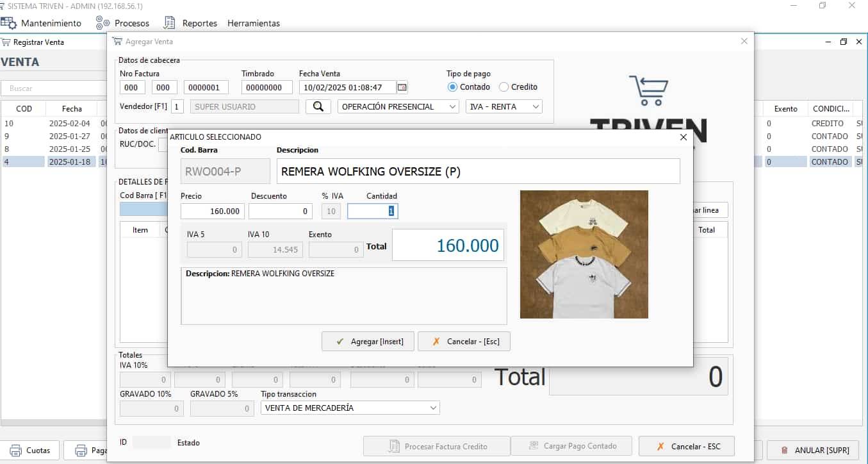Close the ARTICULO SELECCIONADO dialog
The image size is (868, 464).
683,137
